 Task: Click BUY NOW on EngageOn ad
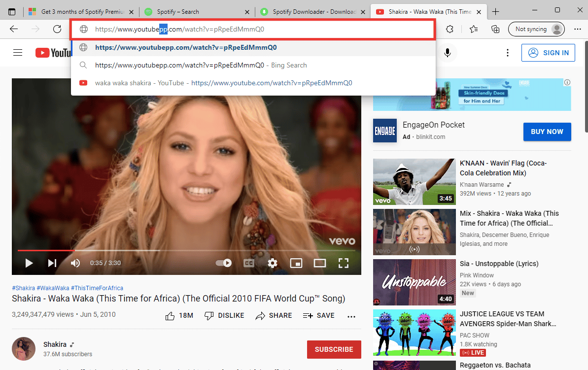tap(547, 132)
